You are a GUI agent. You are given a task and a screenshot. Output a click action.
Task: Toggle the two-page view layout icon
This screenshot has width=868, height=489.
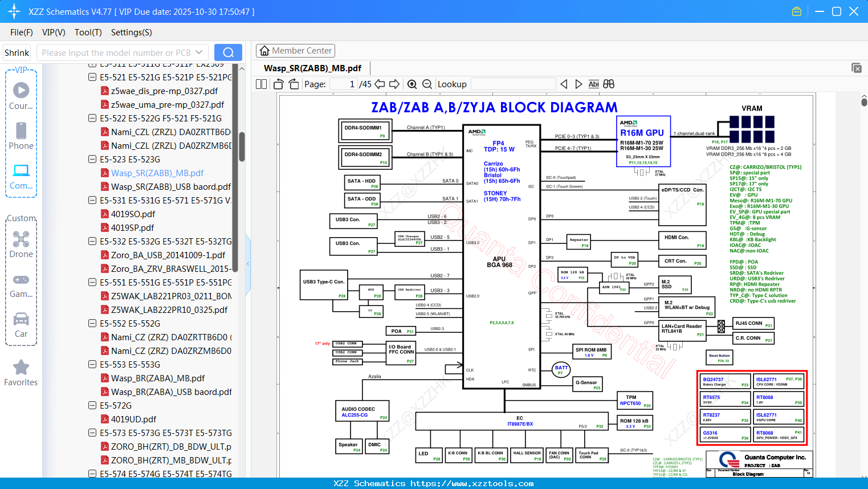tap(262, 84)
